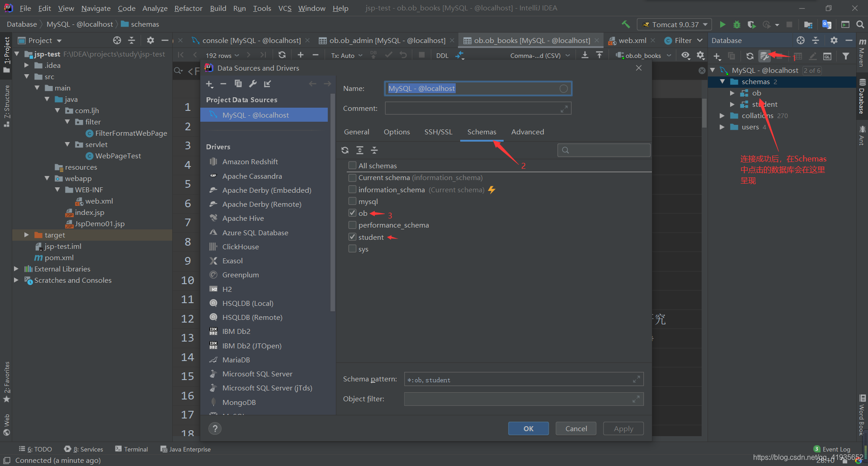Viewport: 868px width, 466px height.
Task: Open help with the question mark button
Action: pyautogui.click(x=215, y=428)
